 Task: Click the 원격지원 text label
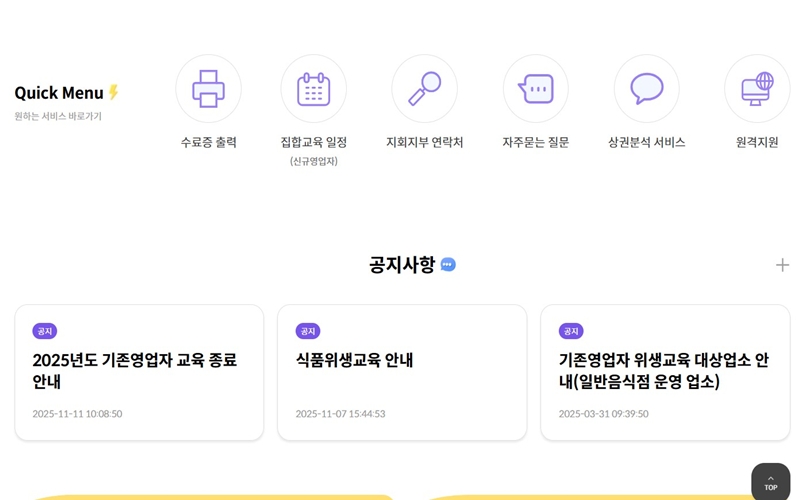tap(757, 142)
